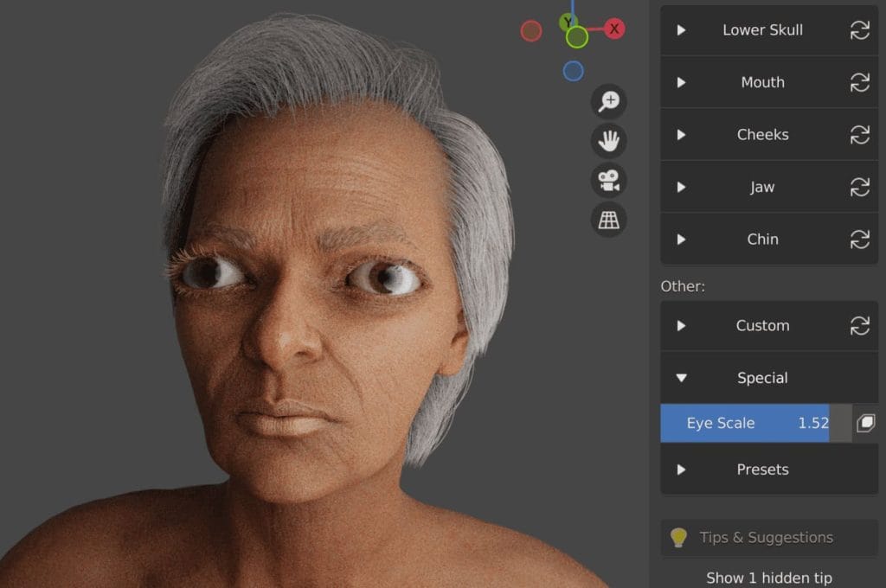886x588 pixels.
Task: Toggle the camera view icon
Action: [x=609, y=181]
